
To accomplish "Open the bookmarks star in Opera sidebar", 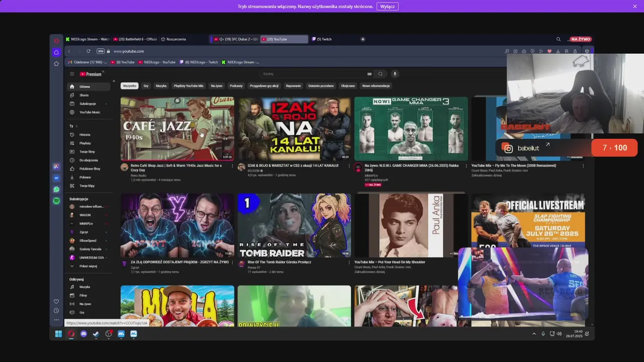I will [x=56, y=63].
